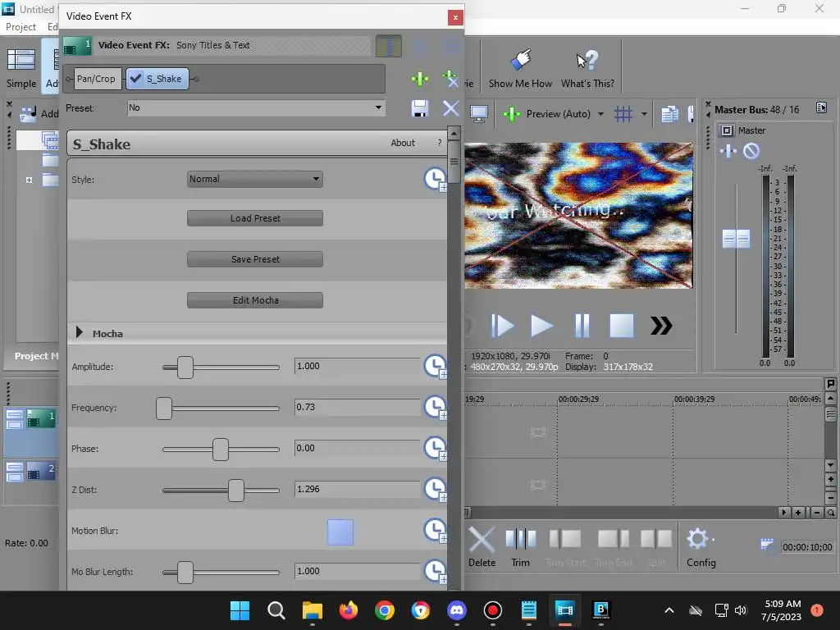
Task: Open the overlays grid icon in preview toolbar
Action: click(x=623, y=113)
